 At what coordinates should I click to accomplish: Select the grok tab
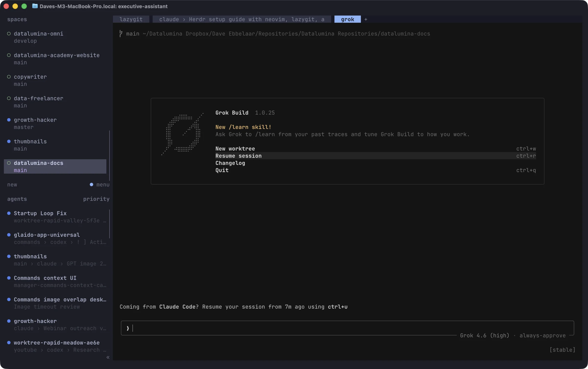347,19
